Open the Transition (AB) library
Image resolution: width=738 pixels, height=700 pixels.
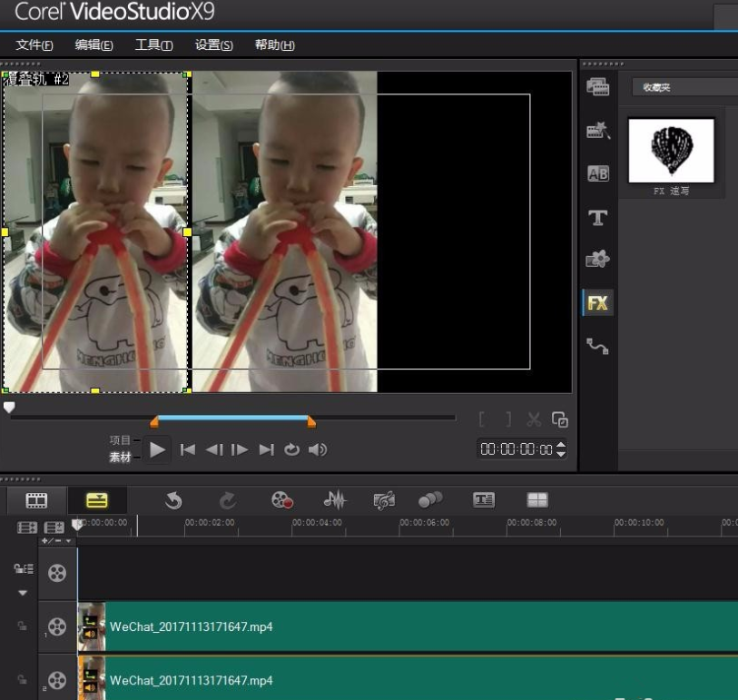coord(597,173)
